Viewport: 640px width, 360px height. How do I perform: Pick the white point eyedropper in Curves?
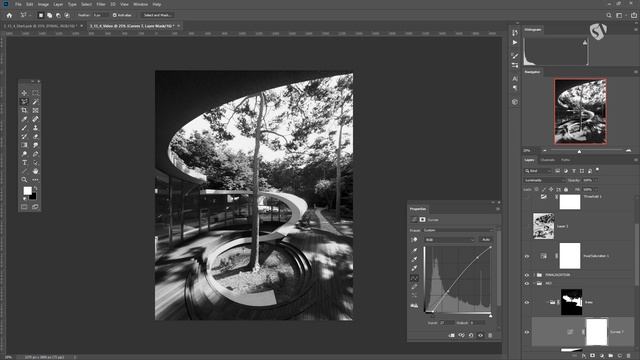414,268
